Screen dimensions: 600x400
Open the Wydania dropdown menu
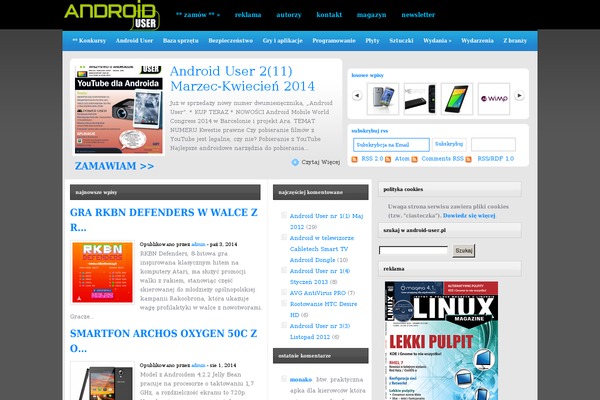[437, 41]
